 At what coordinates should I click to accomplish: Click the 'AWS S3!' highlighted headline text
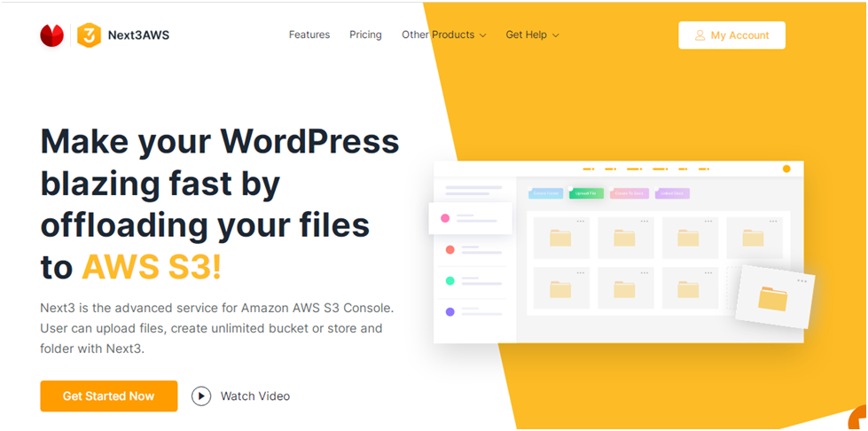(x=151, y=268)
